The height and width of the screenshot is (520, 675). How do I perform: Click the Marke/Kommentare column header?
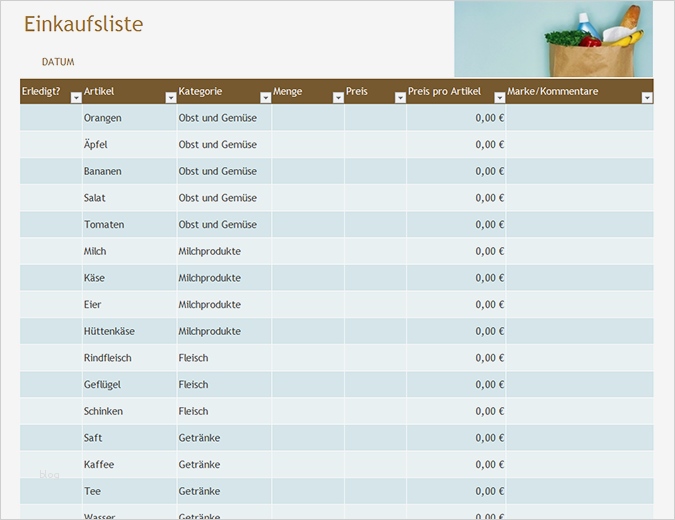(x=579, y=91)
